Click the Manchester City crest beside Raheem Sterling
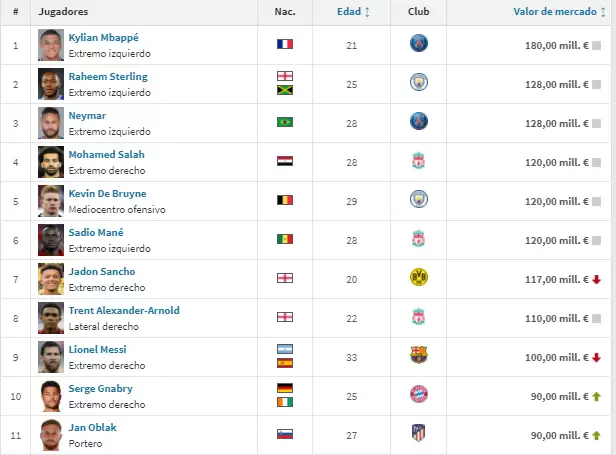 (418, 84)
